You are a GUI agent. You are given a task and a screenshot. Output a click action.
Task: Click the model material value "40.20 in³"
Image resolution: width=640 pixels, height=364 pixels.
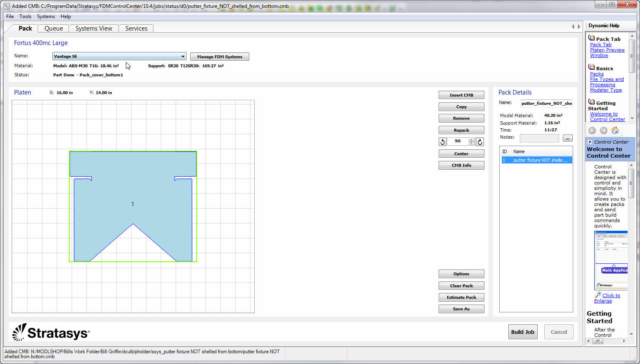tap(553, 116)
